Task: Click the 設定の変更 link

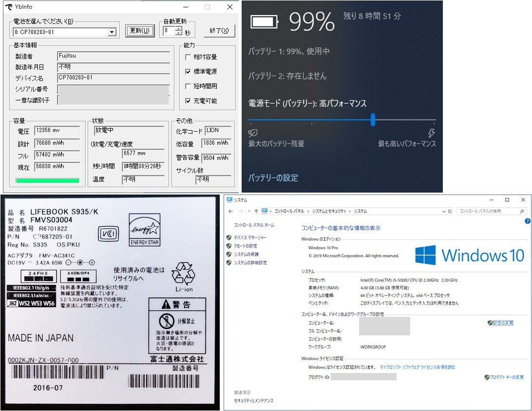Action: 503,323
